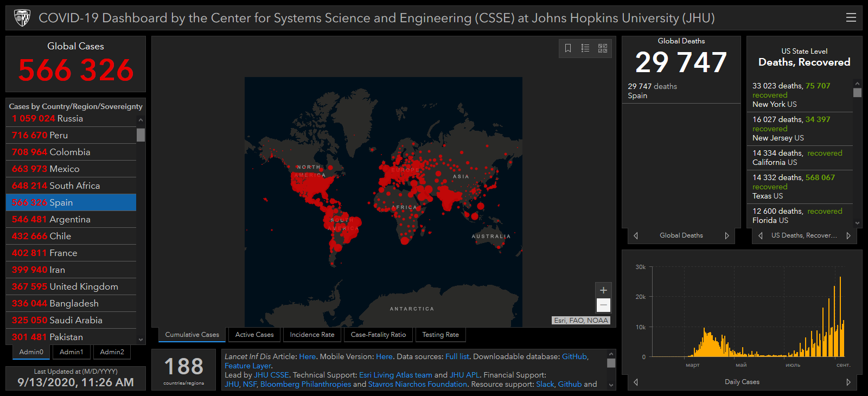Go to next Global Deaths panel arrow

[727, 235]
